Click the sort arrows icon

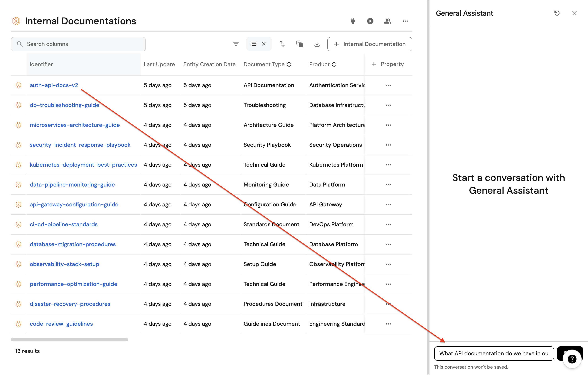[282, 44]
